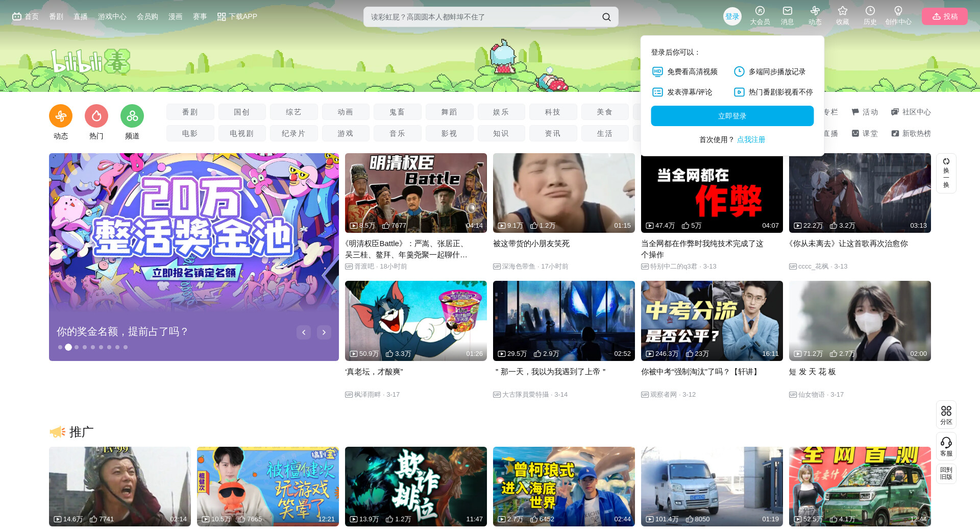Click the 免费看高清视频 HD icon
Screen dimensions: 980x531
(x=657, y=71)
